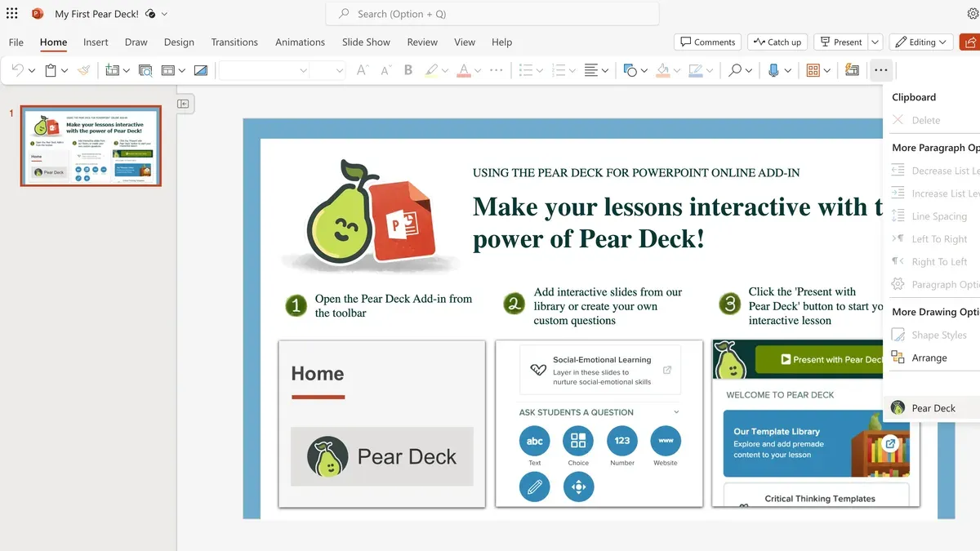Image resolution: width=980 pixels, height=551 pixels.
Task: Click the paragraph alignment icon
Action: pos(591,71)
